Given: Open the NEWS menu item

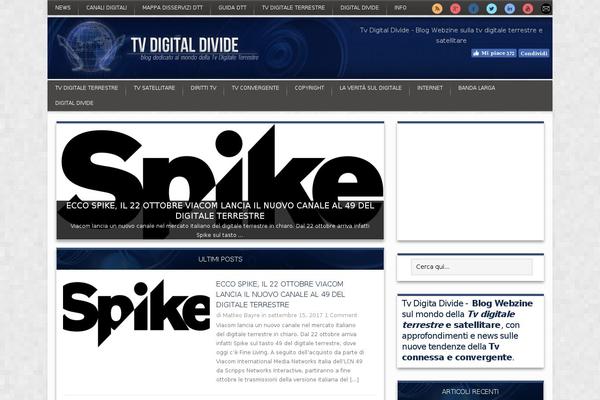Looking at the screenshot, I should click(x=63, y=8).
